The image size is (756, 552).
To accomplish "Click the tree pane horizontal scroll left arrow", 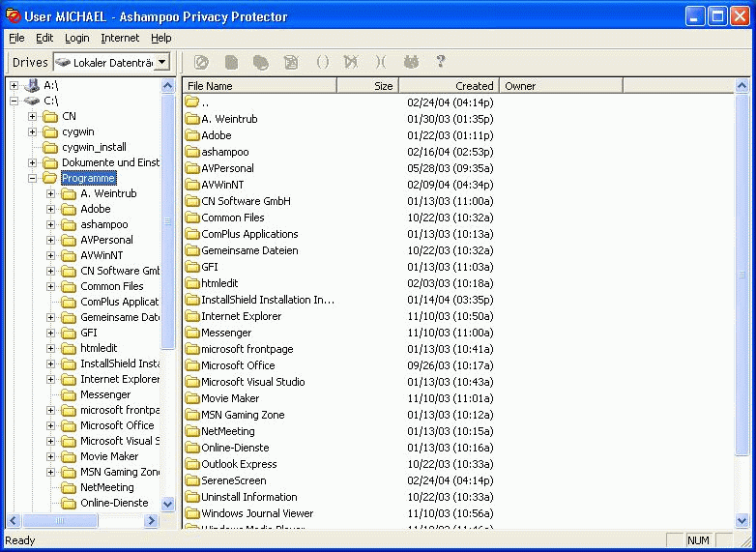I will 14,520.
